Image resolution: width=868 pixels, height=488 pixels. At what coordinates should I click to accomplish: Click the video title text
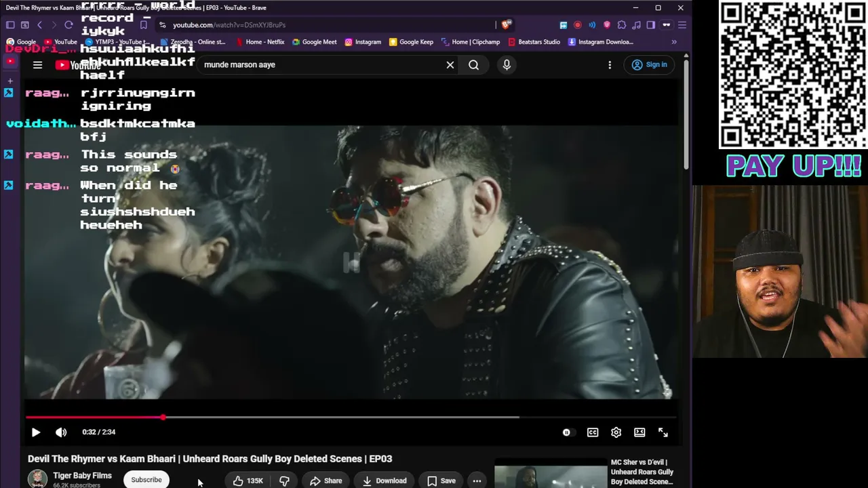[x=210, y=459]
